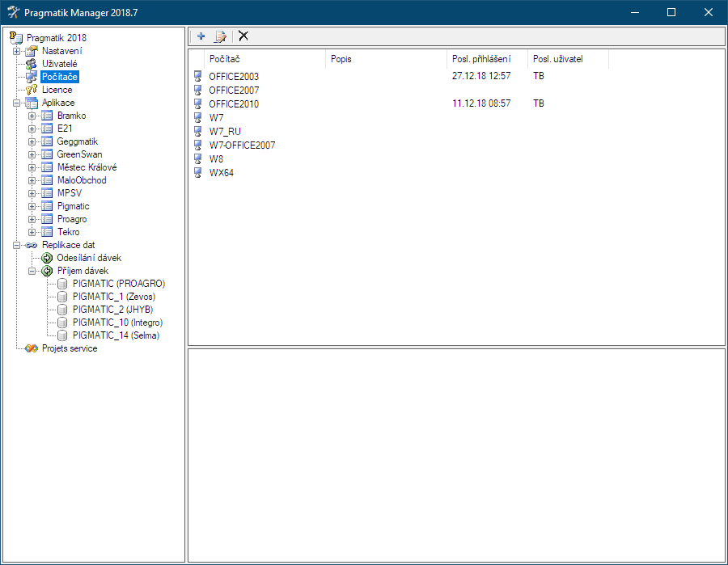Screen dimensions: 728x565
Task: Click the Popis column header
Action: pos(387,59)
